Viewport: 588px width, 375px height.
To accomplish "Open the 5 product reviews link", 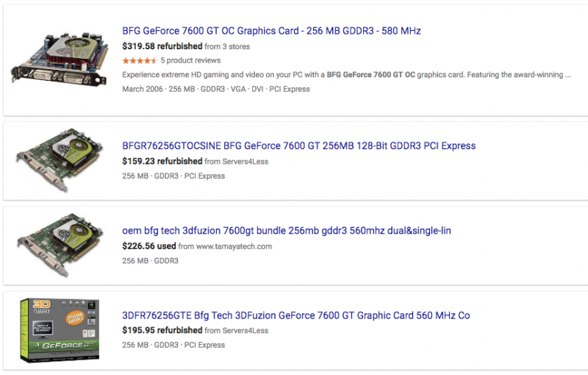I will point(190,60).
